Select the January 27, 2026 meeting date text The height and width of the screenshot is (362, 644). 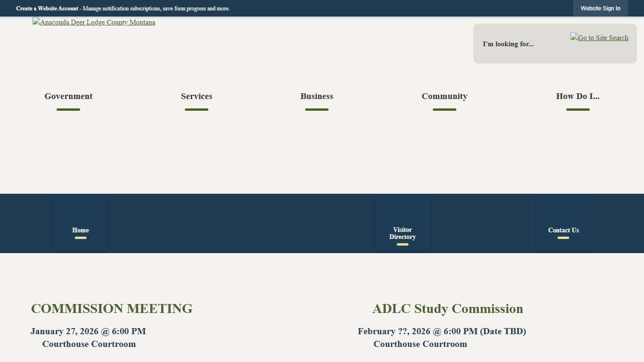pyautogui.click(x=88, y=331)
